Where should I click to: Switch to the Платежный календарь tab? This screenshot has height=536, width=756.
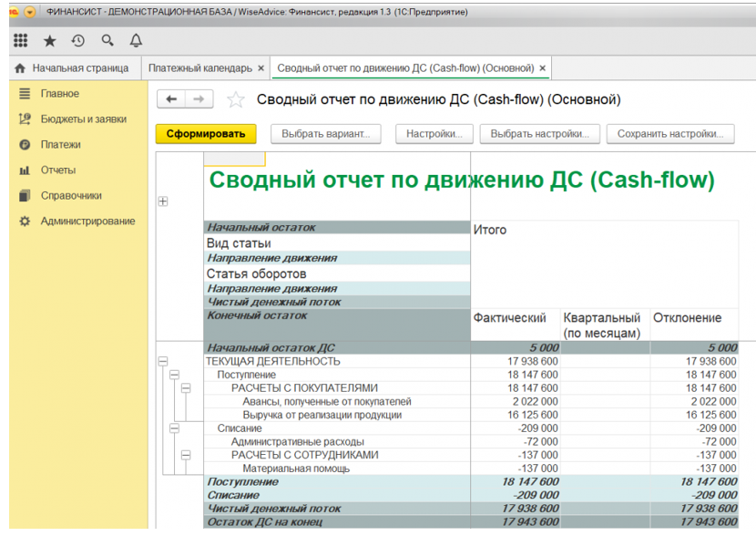point(200,68)
